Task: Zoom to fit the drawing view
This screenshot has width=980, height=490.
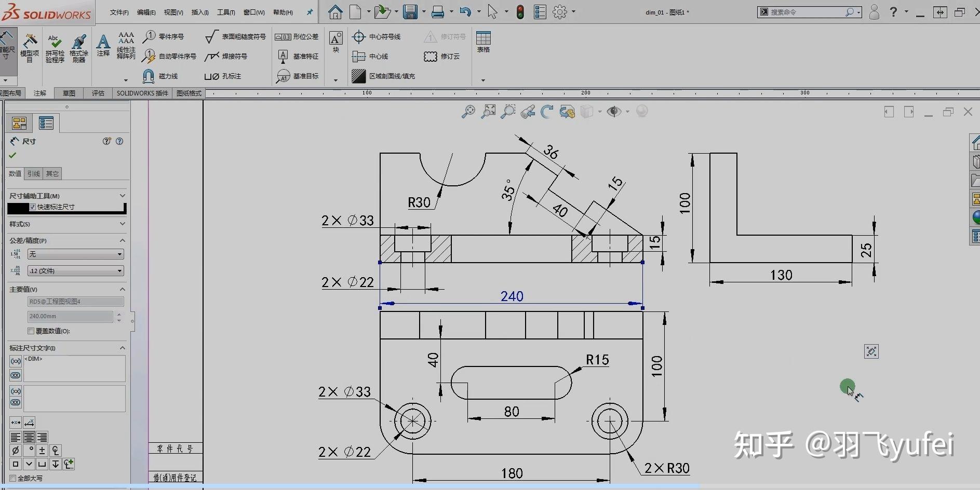Action: [x=468, y=112]
